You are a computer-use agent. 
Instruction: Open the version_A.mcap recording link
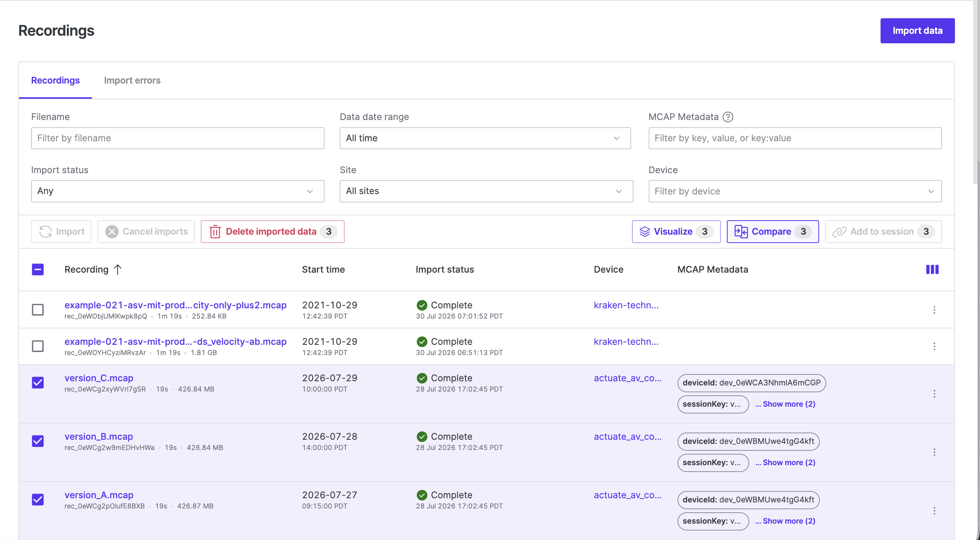99,495
